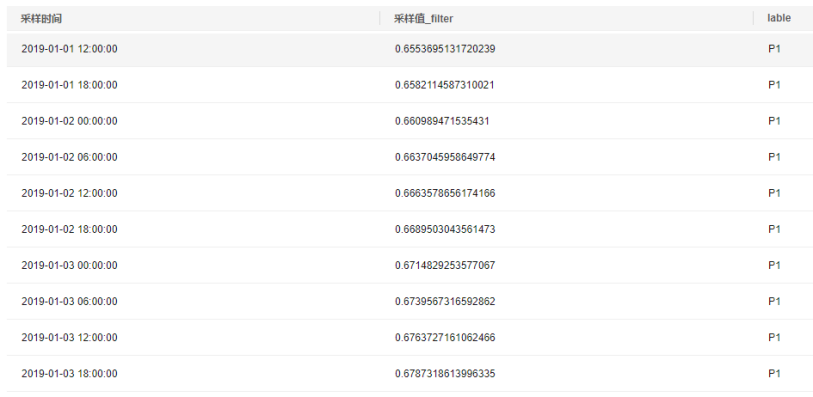Click the 2019-01-02 00:00:00 timestamp cell
Screen dimensions: 813x397
[69, 121]
